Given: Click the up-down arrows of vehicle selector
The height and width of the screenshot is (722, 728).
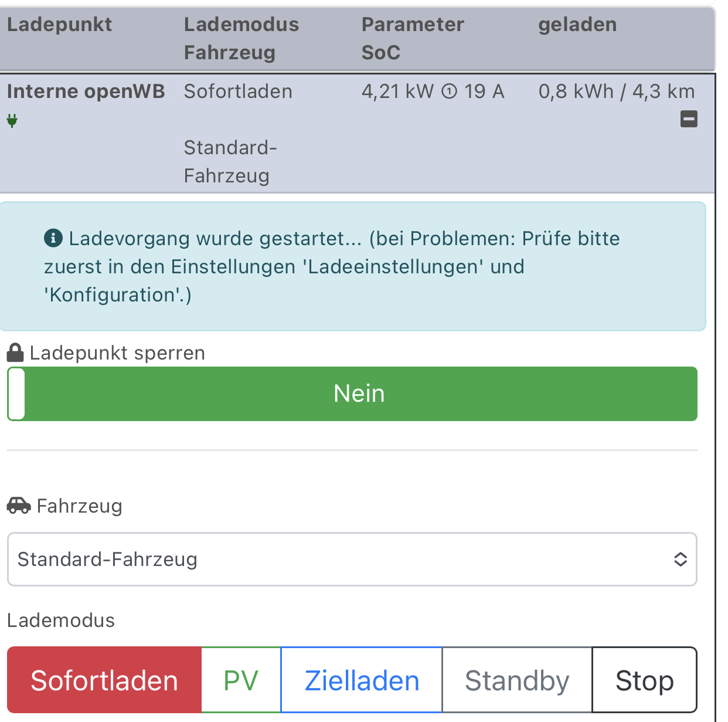Looking at the screenshot, I should [680, 559].
